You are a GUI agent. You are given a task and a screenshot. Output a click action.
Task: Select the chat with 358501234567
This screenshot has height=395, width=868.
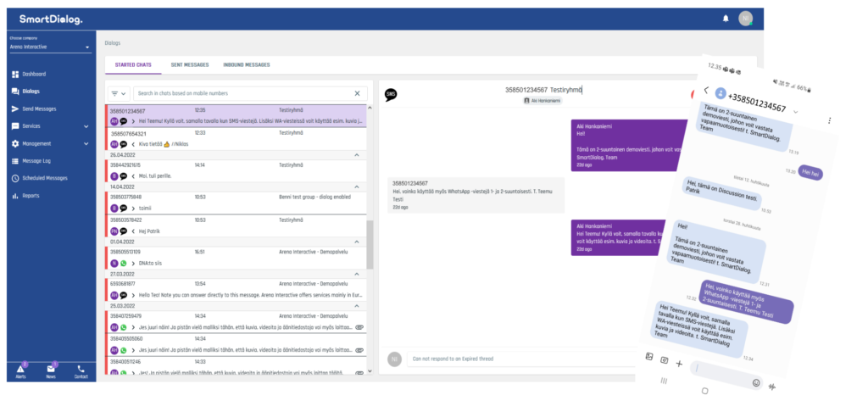(x=236, y=115)
